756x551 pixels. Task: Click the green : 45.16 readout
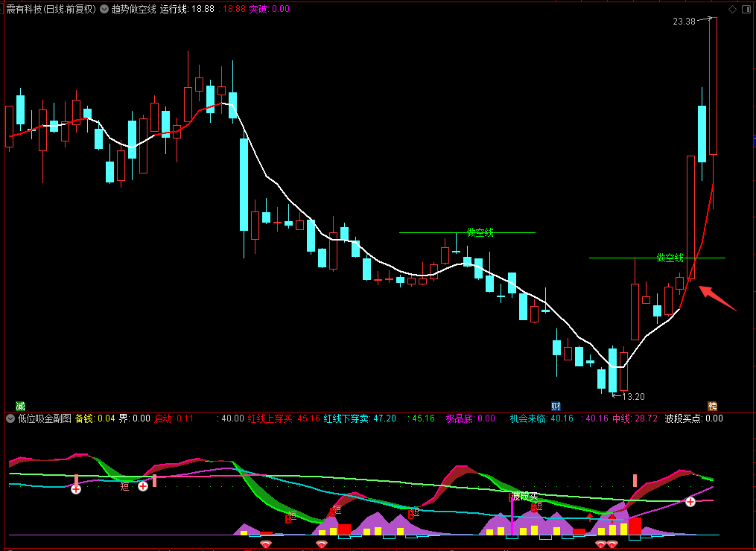[421, 418]
